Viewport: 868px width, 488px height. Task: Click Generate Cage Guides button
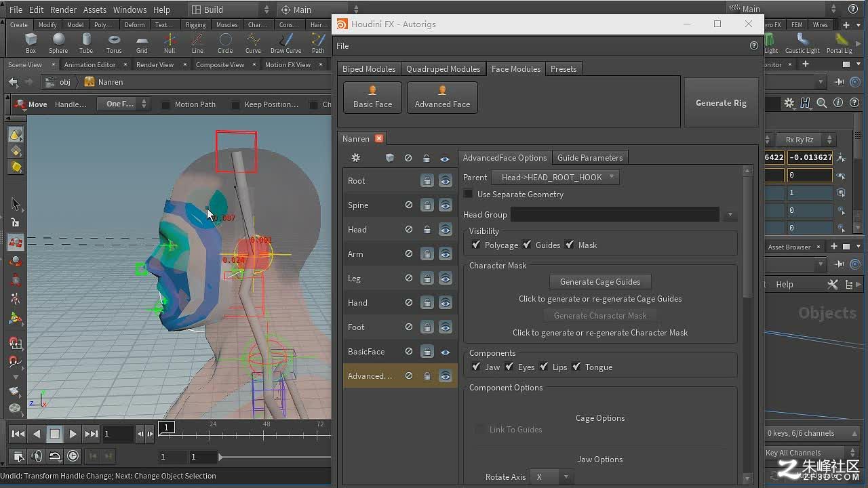pyautogui.click(x=600, y=282)
